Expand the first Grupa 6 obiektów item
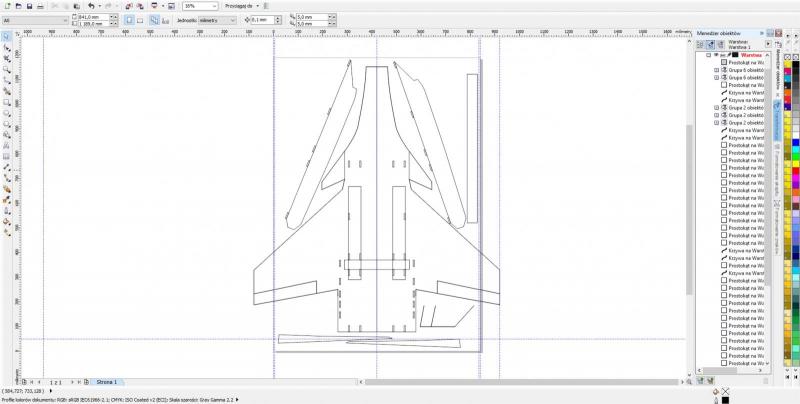Screen dimensions: 800x404 716,71
